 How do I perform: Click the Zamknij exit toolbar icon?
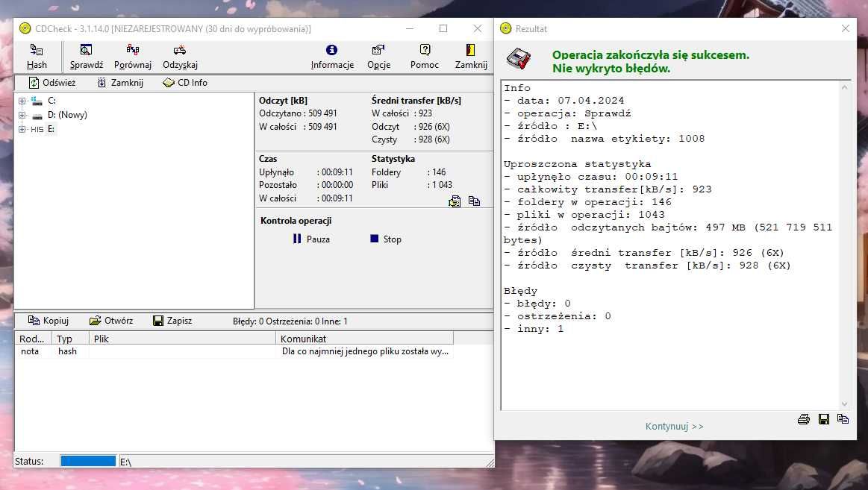[x=471, y=57]
